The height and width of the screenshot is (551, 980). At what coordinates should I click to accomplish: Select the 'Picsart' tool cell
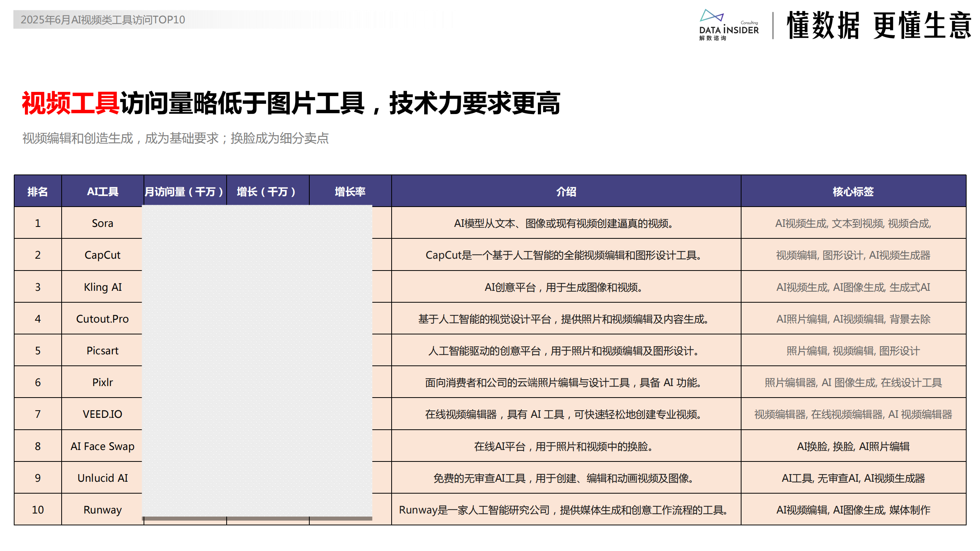[103, 350]
